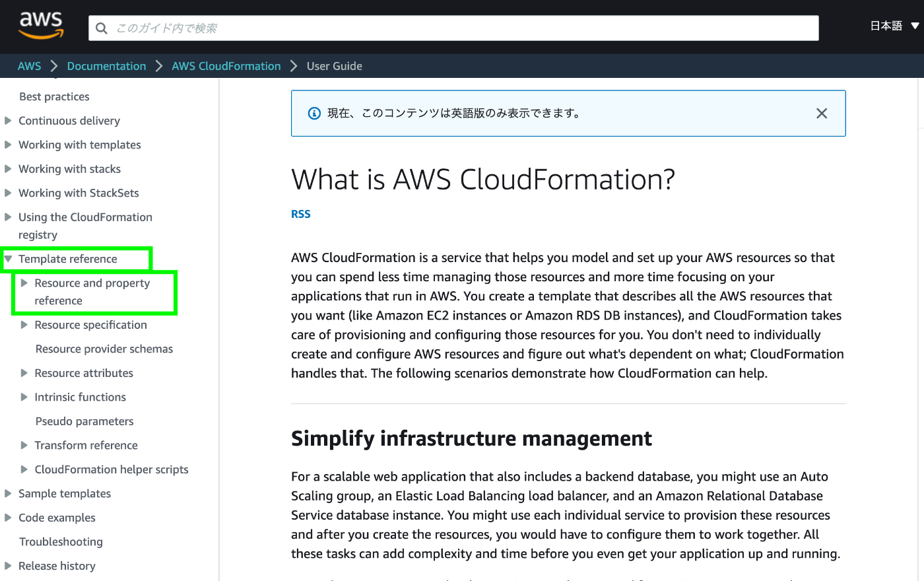Focus the guide search field
This screenshot has height=581, width=924.
click(x=453, y=28)
